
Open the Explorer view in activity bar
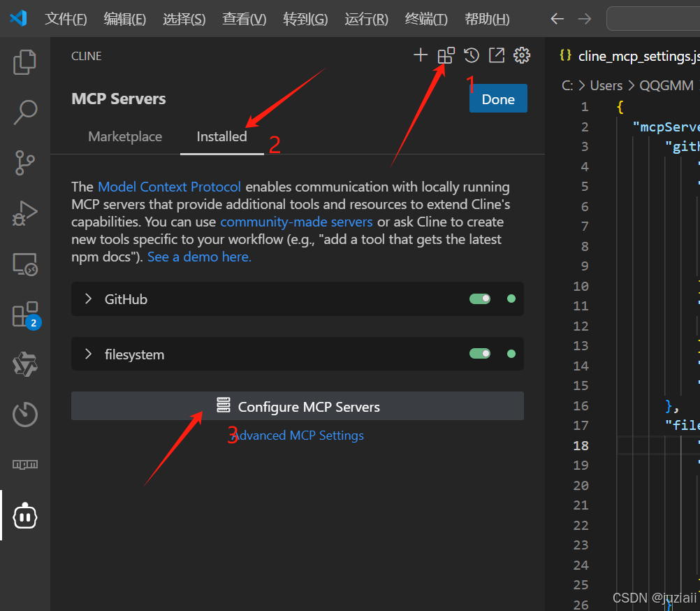[x=24, y=62]
